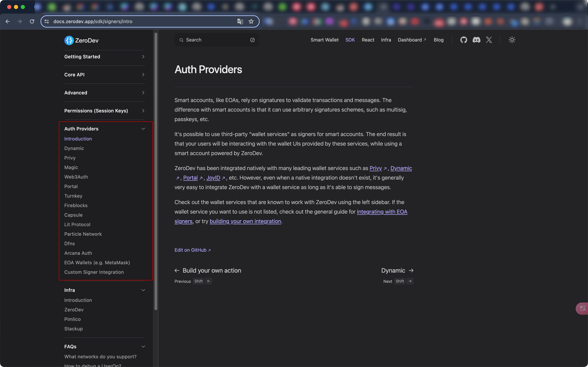Select Capsule in the sidebar
The height and width of the screenshot is (367, 588).
[73, 215]
